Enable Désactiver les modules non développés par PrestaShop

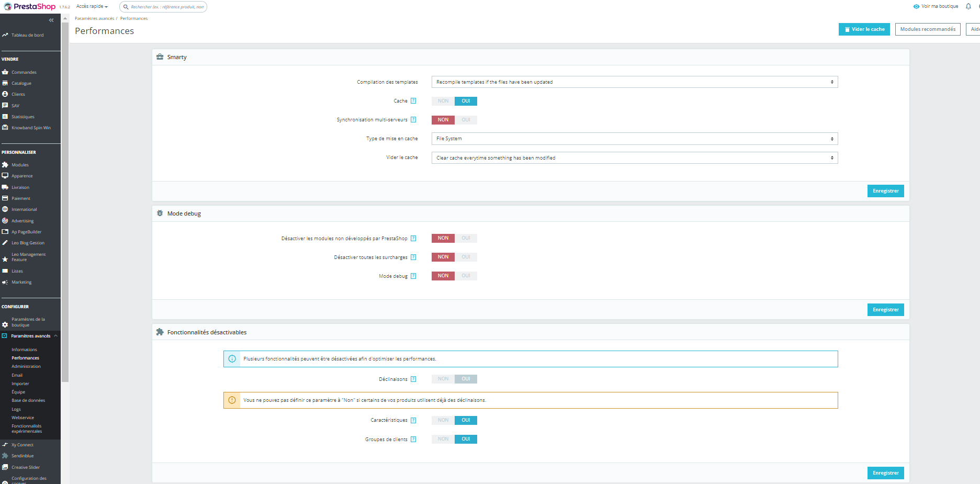[x=466, y=238]
